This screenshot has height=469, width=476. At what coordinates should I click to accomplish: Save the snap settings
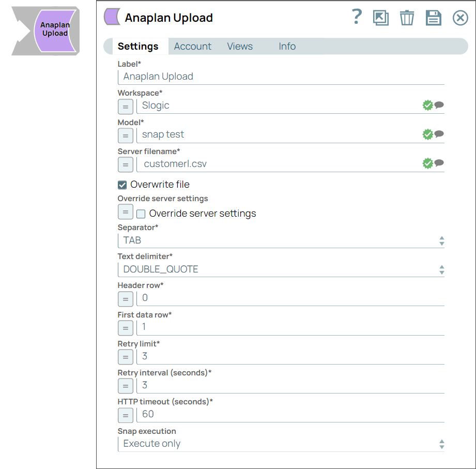[x=434, y=18]
